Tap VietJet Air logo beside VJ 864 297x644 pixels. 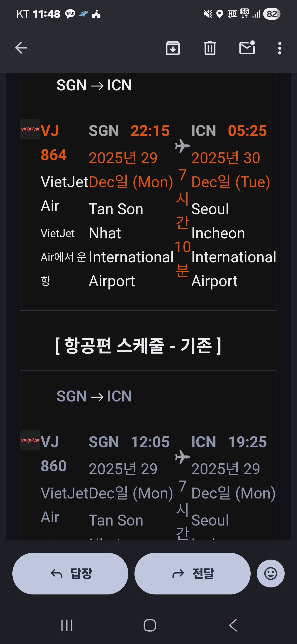(x=30, y=129)
